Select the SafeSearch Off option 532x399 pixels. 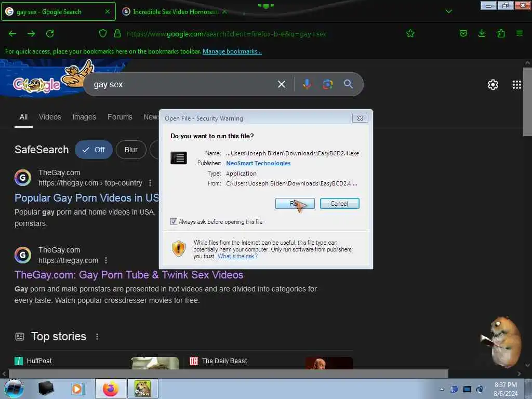pyautogui.click(x=94, y=150)
